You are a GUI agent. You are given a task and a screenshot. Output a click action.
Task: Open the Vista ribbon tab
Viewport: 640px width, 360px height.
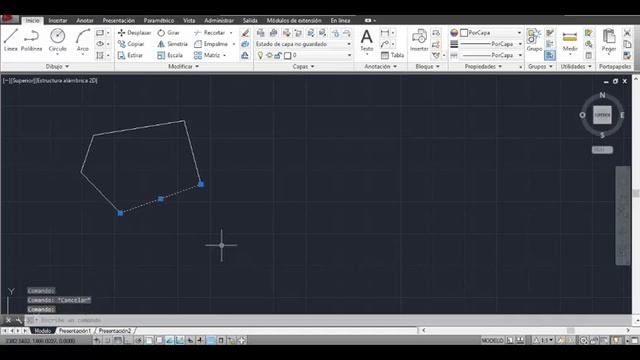(x=189, y=20)
